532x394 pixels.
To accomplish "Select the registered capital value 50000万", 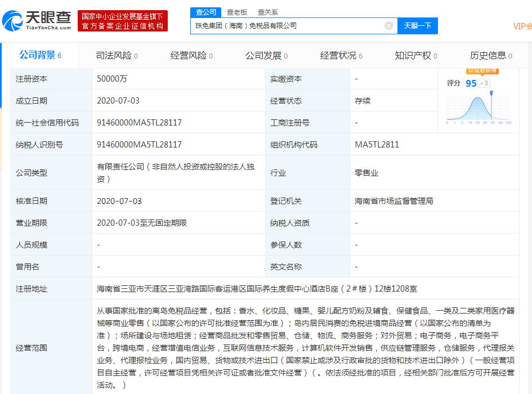I will [112, 79].
